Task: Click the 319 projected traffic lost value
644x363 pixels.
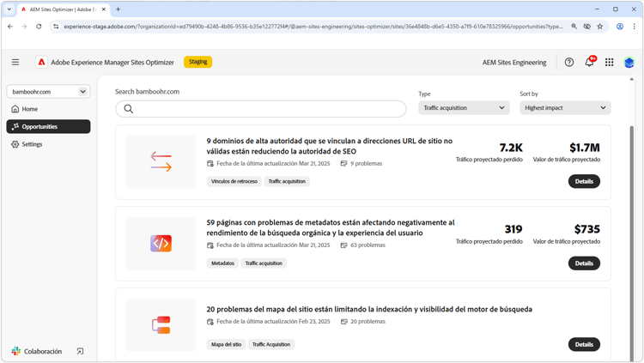Action: coord(513,229)
